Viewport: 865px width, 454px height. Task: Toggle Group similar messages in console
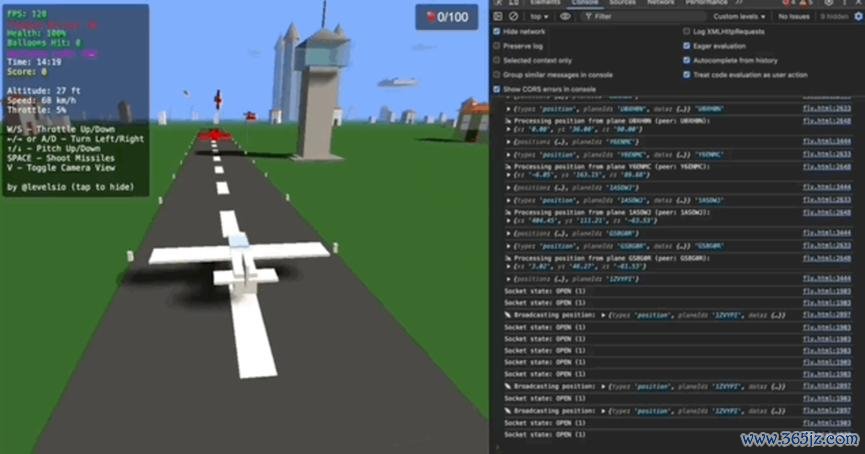[497, 74]
